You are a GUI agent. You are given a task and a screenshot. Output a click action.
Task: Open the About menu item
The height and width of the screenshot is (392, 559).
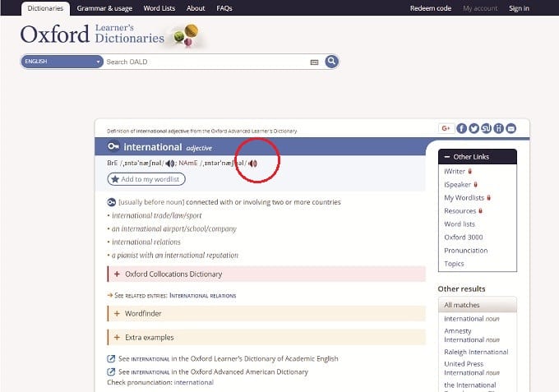pos(196,8)
